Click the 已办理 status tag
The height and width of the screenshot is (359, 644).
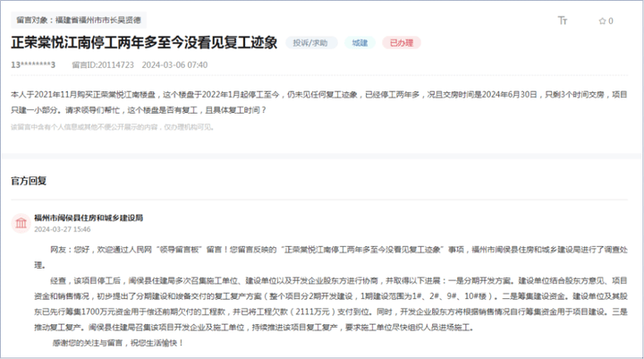click(x=402, y=43)
